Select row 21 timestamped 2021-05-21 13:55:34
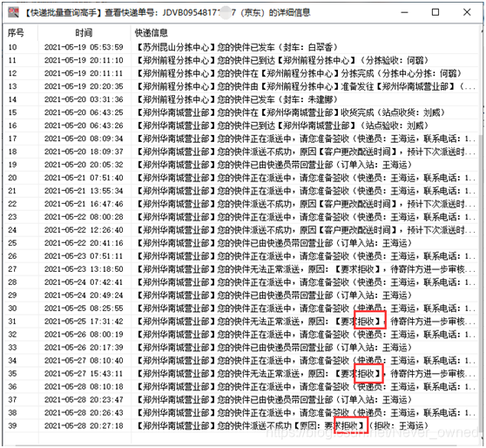Screen dimensions: 486x448 point(240,191)
